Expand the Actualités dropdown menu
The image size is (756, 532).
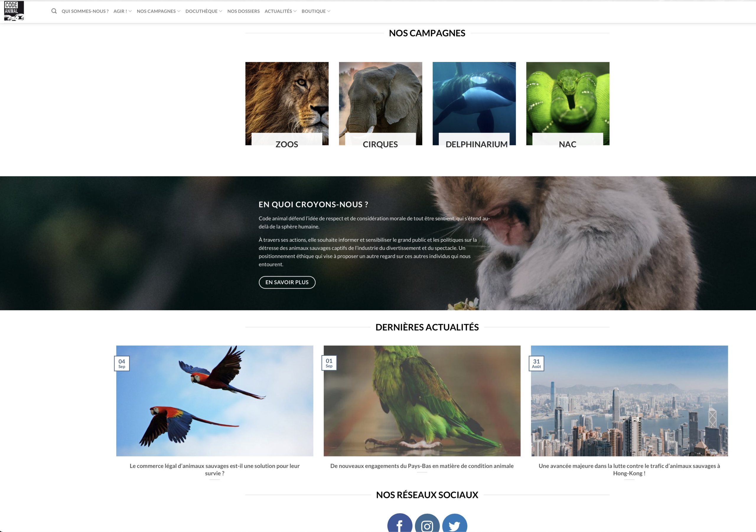pyautogui.click(x=281, y=11)
